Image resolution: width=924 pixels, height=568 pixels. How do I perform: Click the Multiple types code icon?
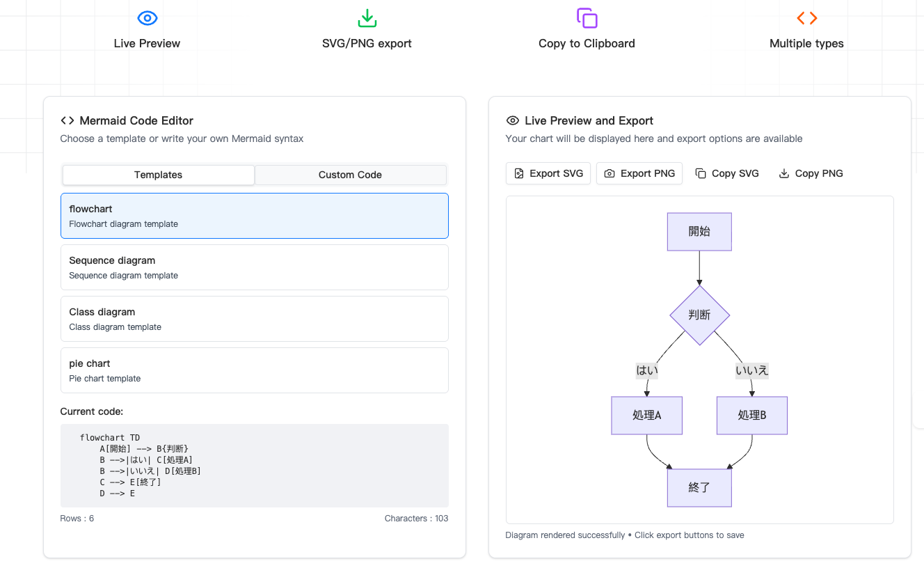pos(806,18)
